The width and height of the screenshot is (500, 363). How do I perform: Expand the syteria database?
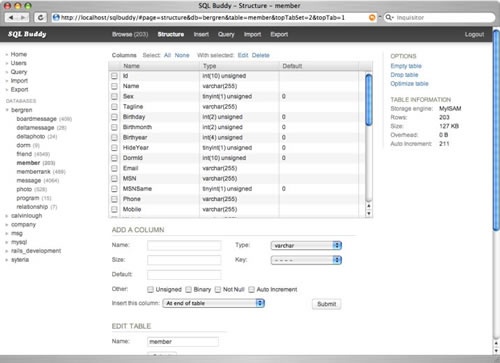pyautogui.click(x=7, y=260)
